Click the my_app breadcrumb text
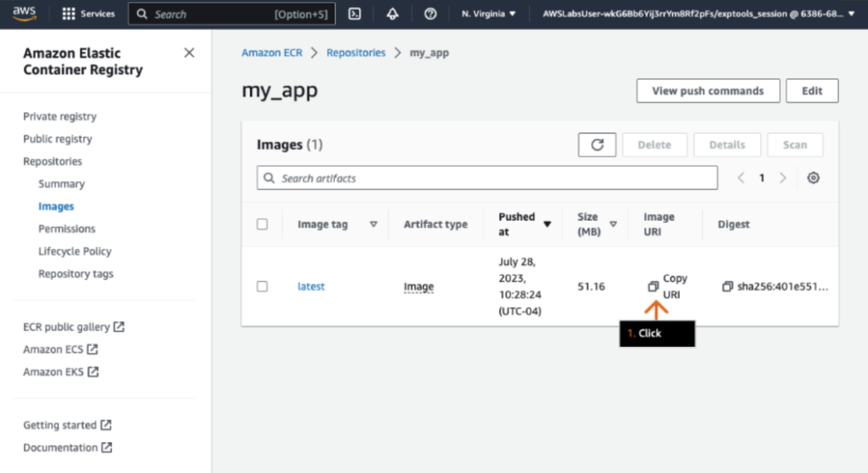868x473 pixels. tap(429, 52)
